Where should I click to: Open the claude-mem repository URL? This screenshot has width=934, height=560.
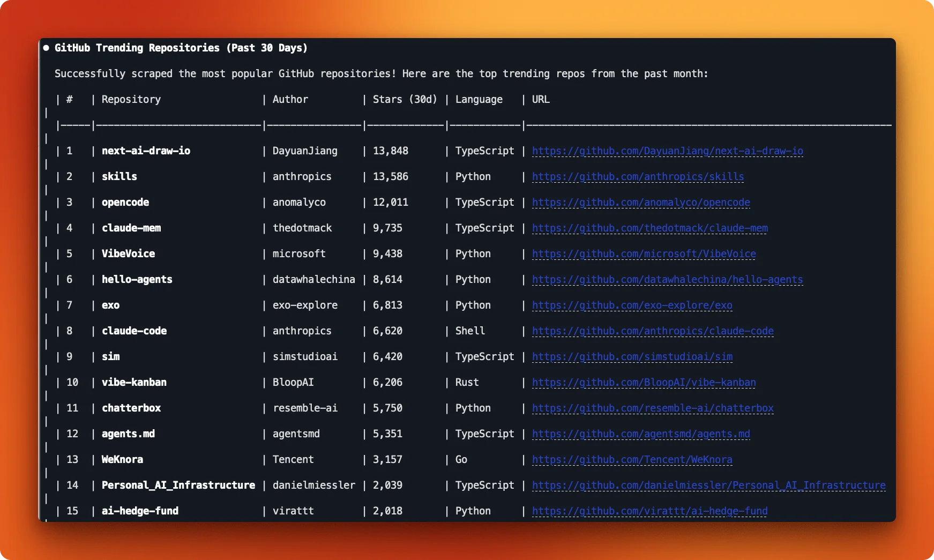[x=649, y=228]
